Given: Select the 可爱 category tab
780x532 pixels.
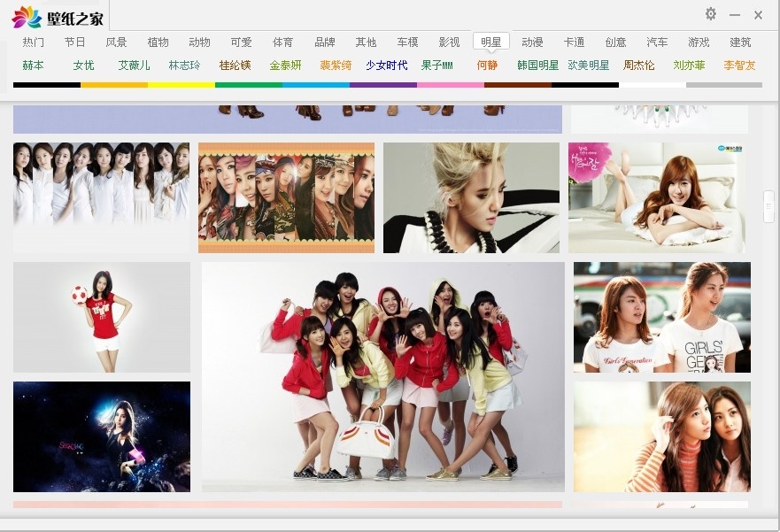Looking at the screenshot, I should tap(242, 42).
